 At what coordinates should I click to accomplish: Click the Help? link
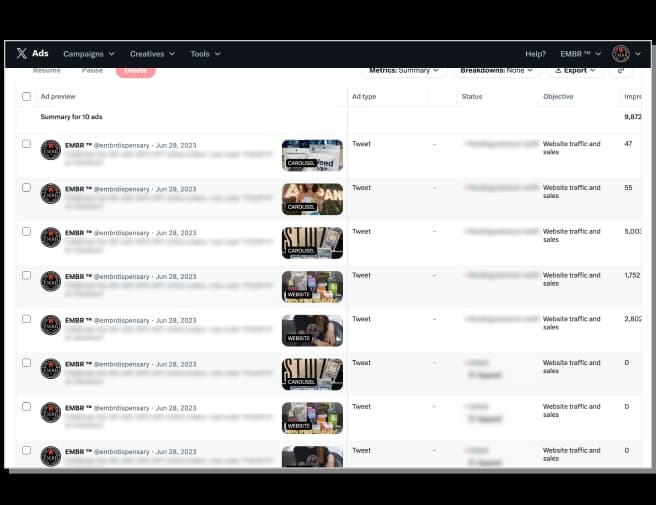pyautogui.click(x=536, y=54)
